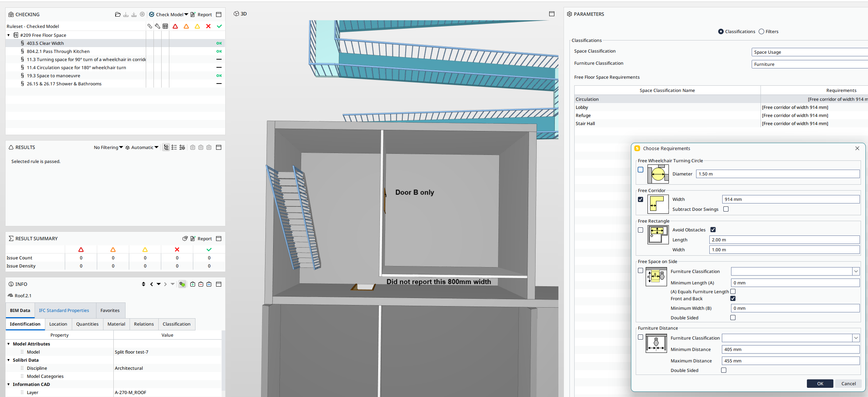Set selection basket in Info panel

tap(209, 284)
